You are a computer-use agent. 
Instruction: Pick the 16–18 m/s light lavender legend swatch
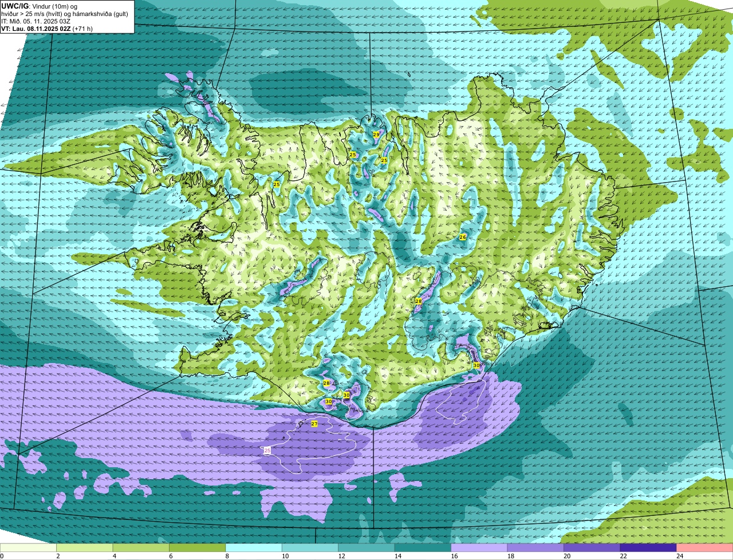click(480, 547)
